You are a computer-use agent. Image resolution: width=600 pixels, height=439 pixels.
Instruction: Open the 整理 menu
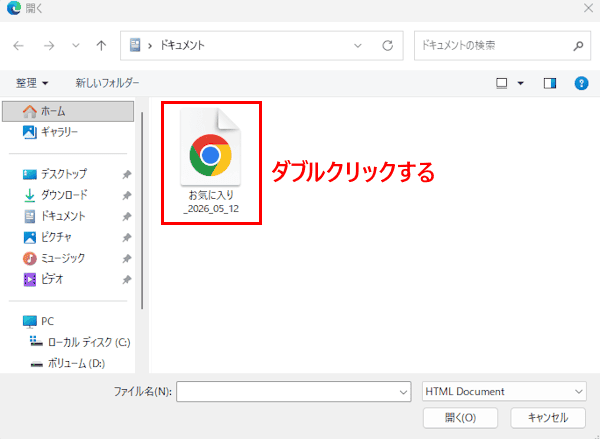pos(32,83)
